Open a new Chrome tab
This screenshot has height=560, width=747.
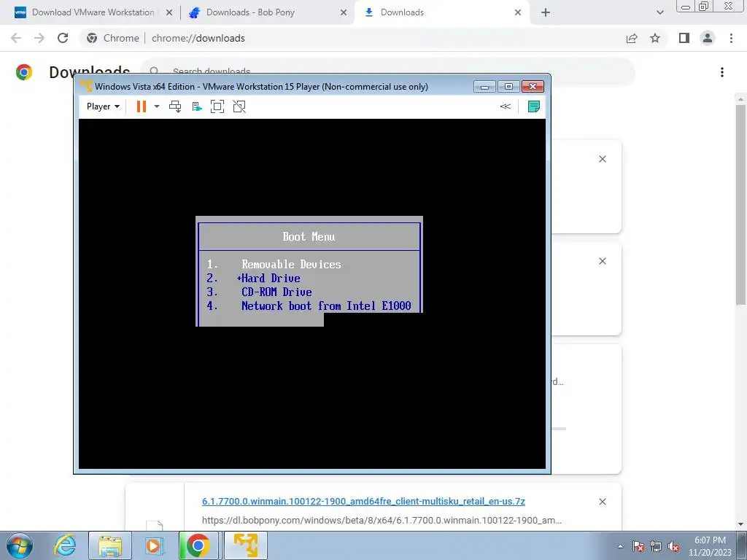coord(546,12)
